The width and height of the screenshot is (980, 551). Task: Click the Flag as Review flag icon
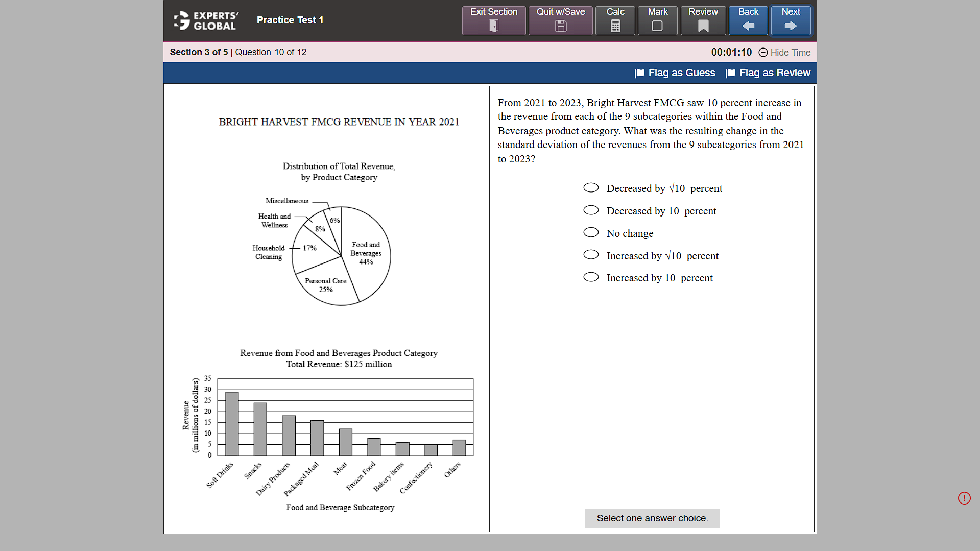731,73
